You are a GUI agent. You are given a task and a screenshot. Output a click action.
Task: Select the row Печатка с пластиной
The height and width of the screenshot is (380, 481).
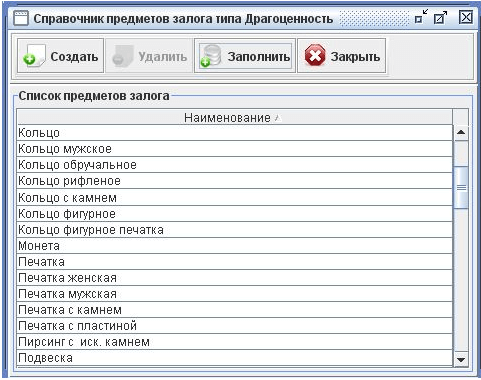(235, 326)
